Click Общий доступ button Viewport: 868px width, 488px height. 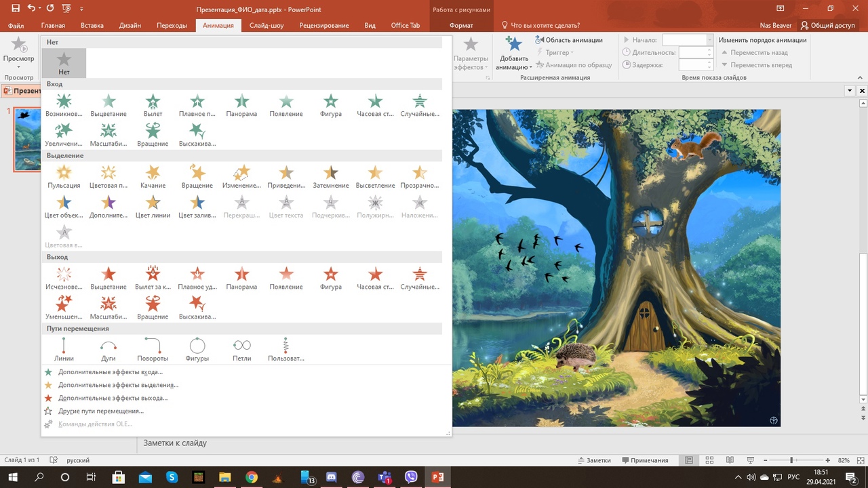point(827,26)
